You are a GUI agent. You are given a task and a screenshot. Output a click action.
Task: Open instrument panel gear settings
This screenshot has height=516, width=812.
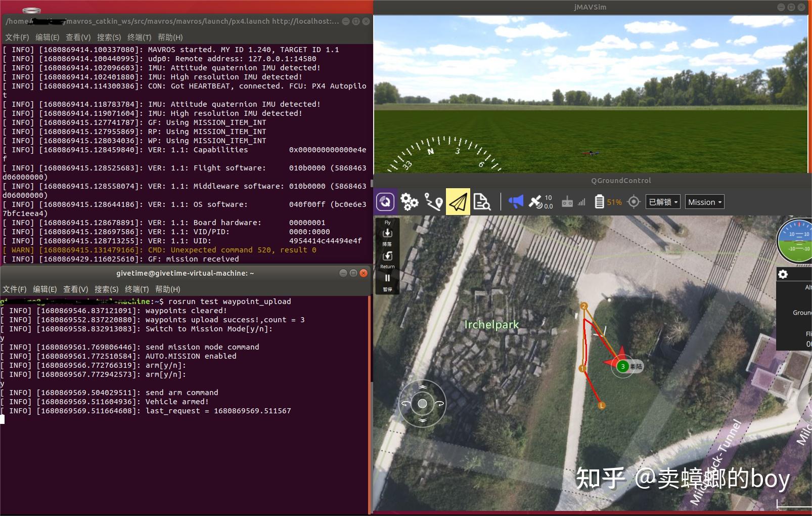click(x=783, y=274)
